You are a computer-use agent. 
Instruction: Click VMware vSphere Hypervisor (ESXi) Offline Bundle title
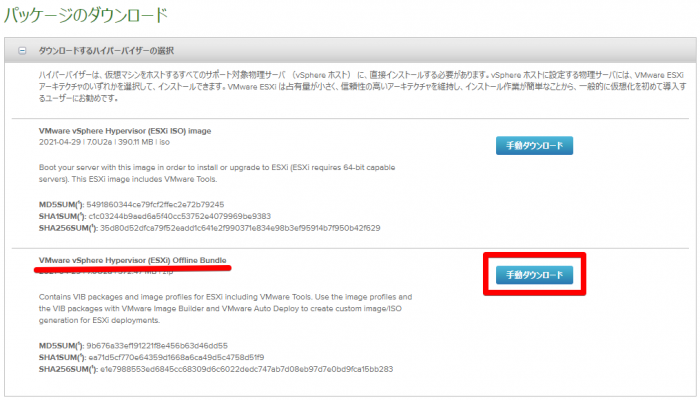click(x=133, y=260)
